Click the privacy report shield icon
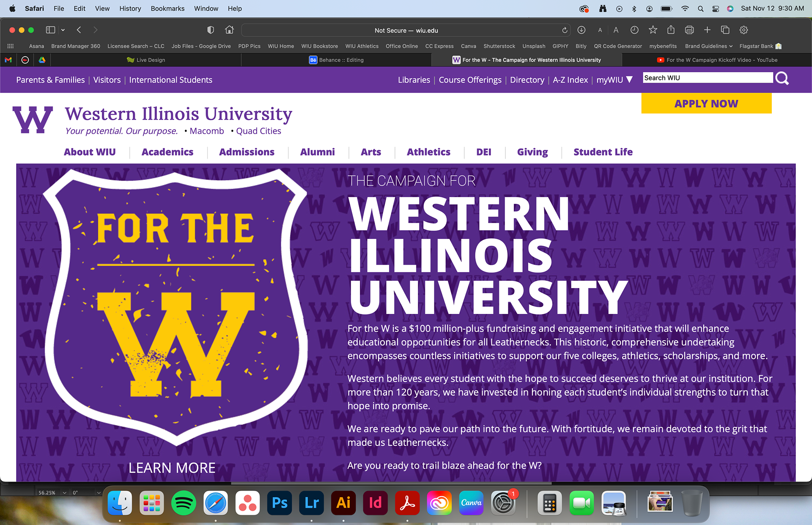This screenshot has height=525, width=812. click(211, 30)
